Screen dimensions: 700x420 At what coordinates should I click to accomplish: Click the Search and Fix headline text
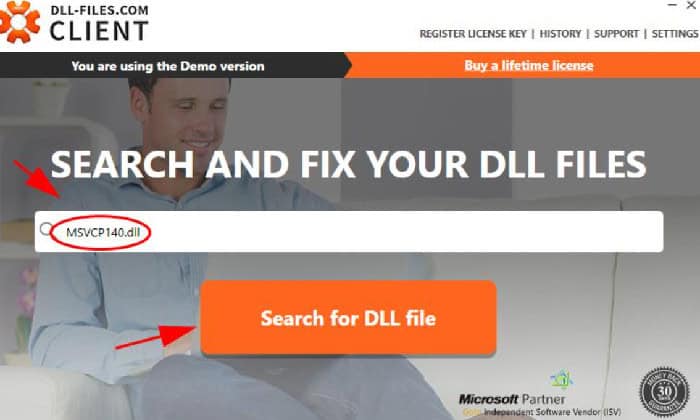pos(348,164)
